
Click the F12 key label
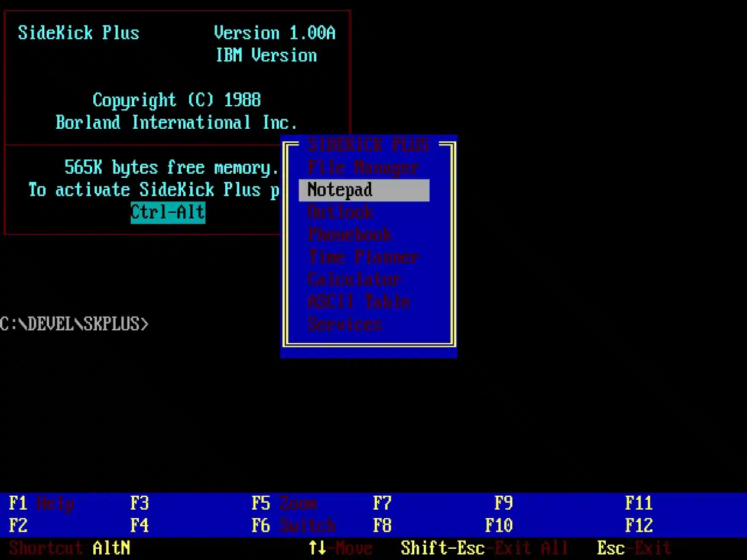pyautogui.click(x=639, y=525)
